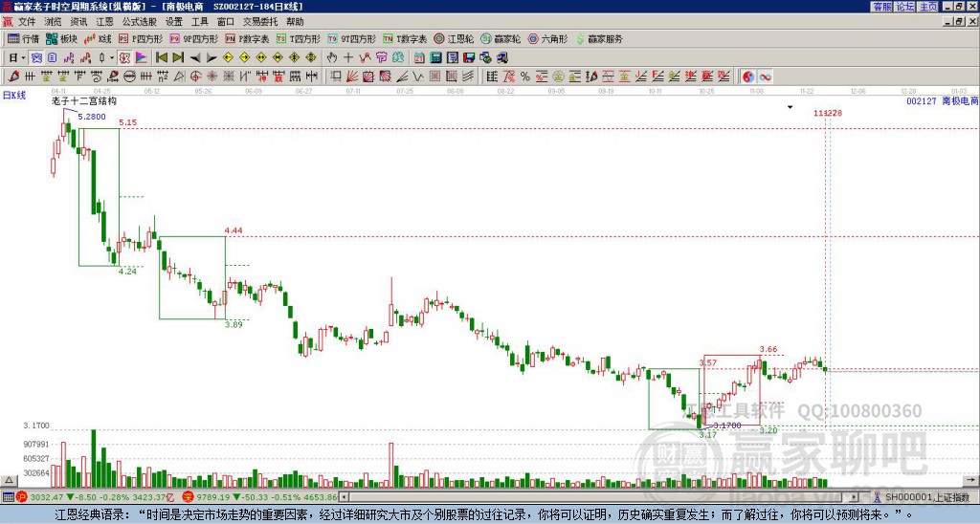Image resolution: width=980 pixels, height=524 pixels.
Task: Click the gold circled 金 icon
Action: (558, 76)
